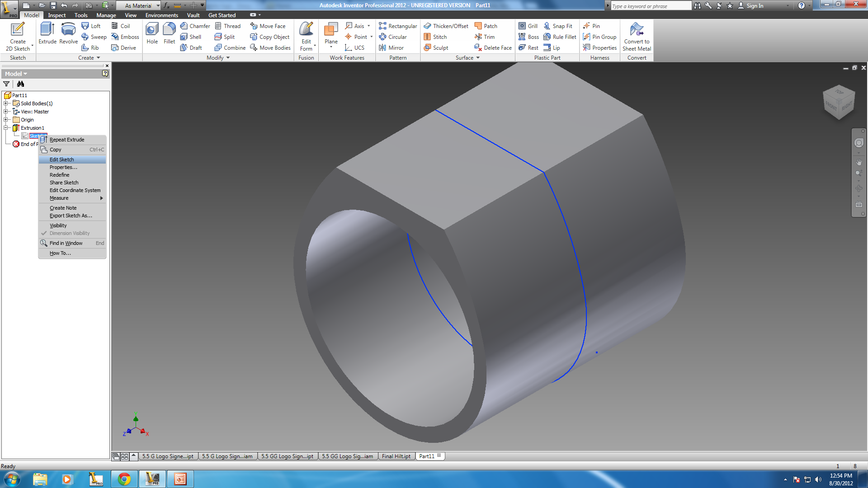Open the Edit Form fusion tool
This screenshot has width=868, height=488.
306,37
